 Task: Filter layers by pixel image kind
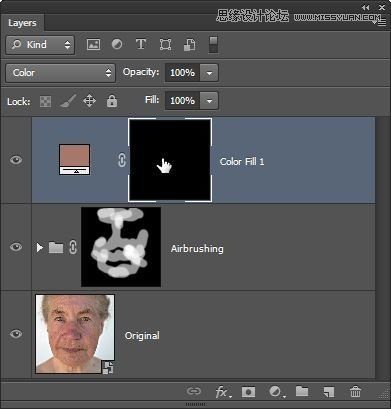pyautogui.click(x=93, y=44)
